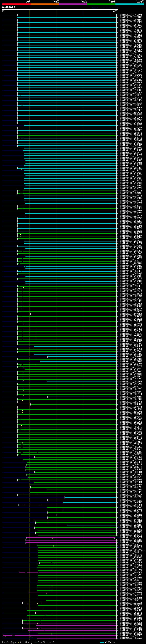146x644 pixels.
Task: Open hit UniRef100_Q41131
Action: coord(131,409)
